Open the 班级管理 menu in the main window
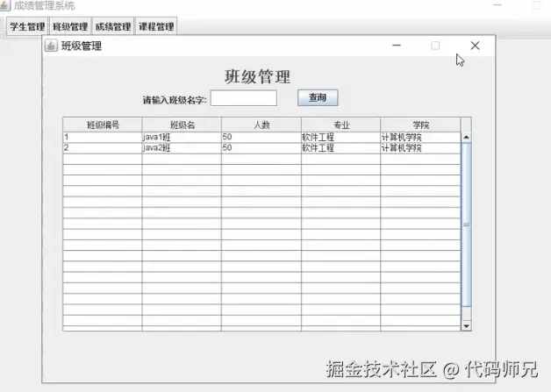 coord(70,26)
